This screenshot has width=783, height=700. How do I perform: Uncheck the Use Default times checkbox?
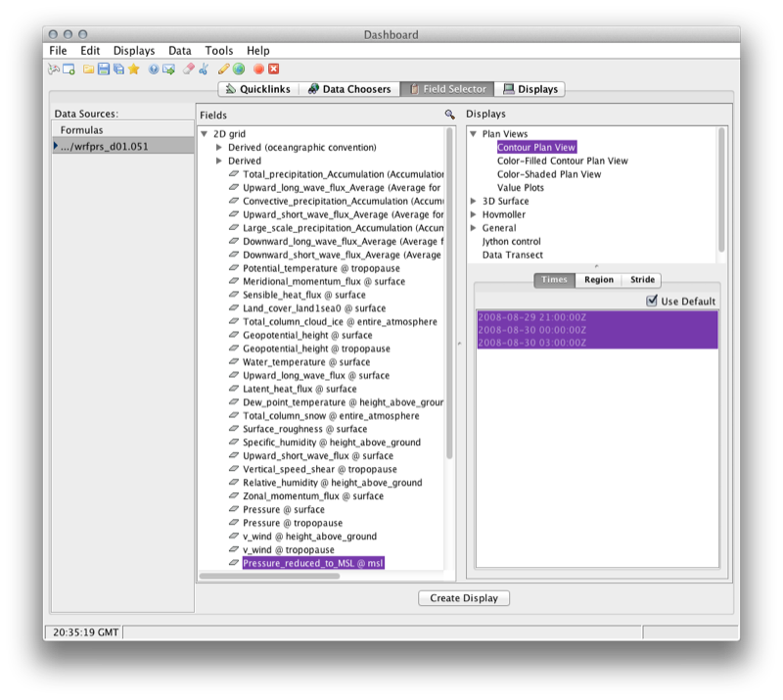pyautogui.click(x=653, y=302)
